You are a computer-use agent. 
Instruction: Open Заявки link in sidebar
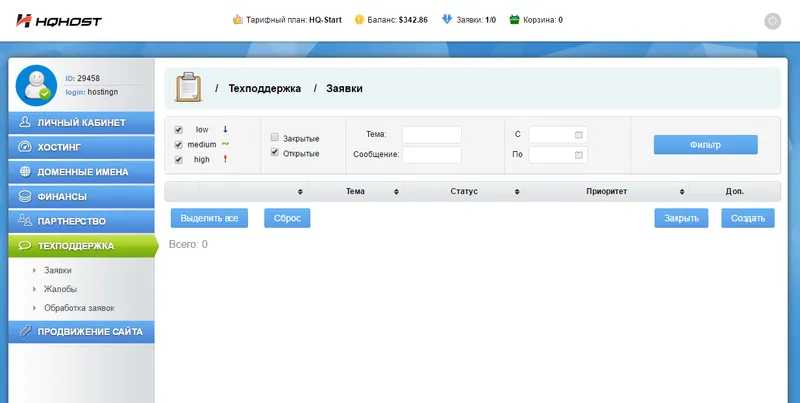point(58,270)
